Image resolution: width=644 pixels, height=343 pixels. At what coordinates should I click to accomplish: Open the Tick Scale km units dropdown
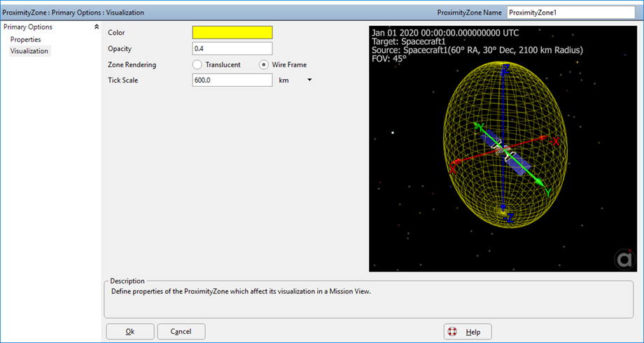[309, 80]
